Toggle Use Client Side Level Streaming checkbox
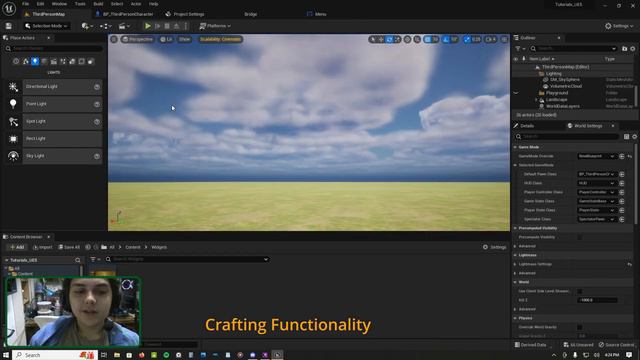This screenshot has width=640, height=360. tap(580, 291)
